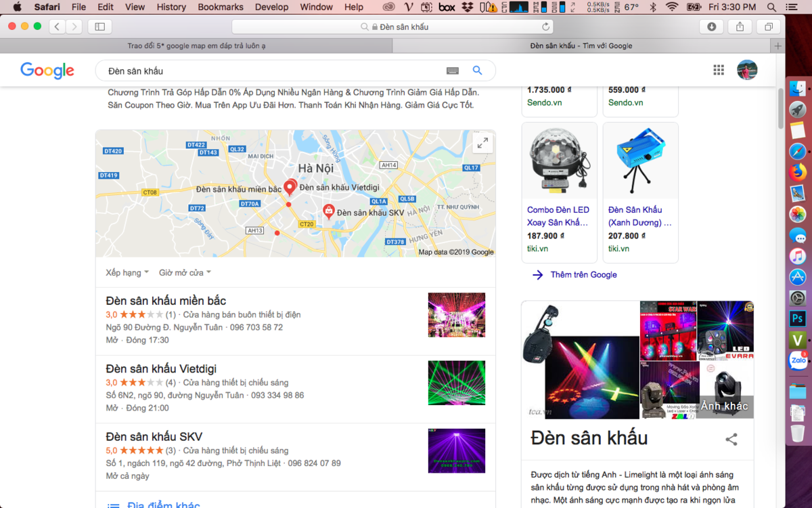This screenshot has height=508, width=812.
Task: Open the Đèn sân khấu SKV listing
Action: pos(154,436)
